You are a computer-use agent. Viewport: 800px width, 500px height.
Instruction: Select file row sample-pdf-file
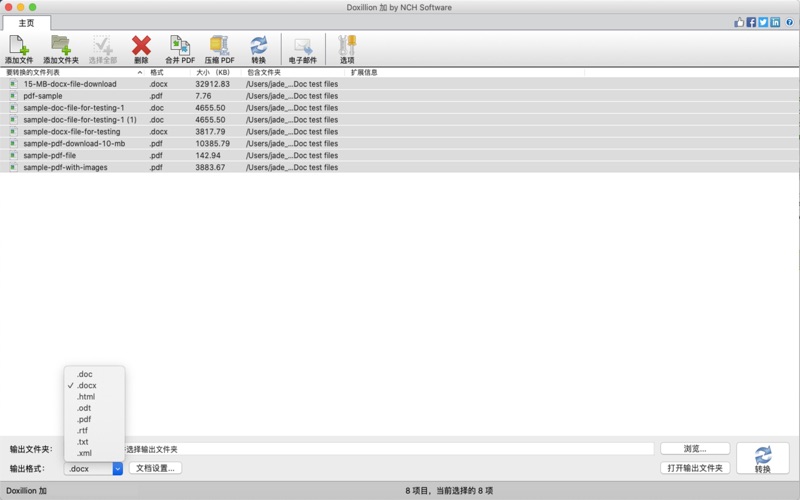[x=399, y=155]
